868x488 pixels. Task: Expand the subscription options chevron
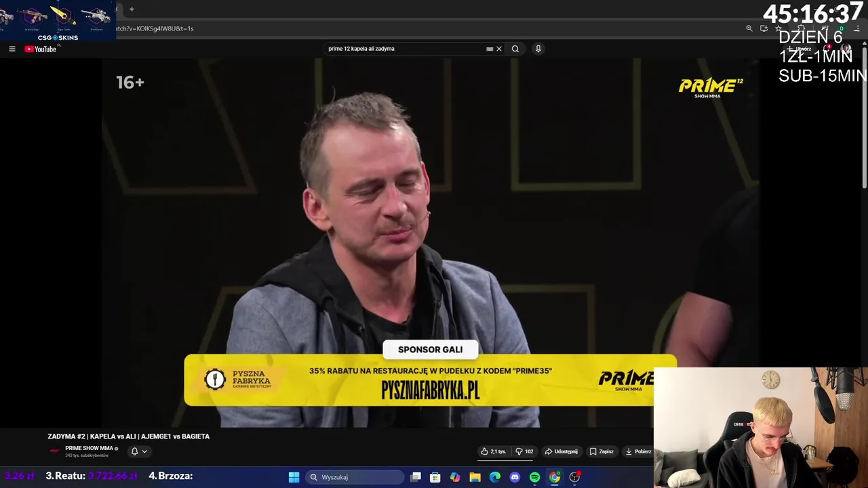(144, 451)
